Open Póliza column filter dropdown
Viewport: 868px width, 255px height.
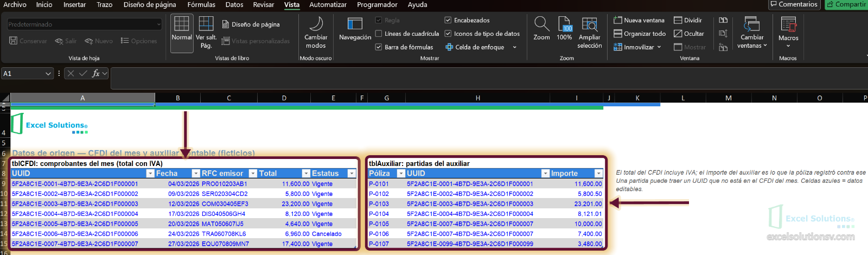[401, 174]
